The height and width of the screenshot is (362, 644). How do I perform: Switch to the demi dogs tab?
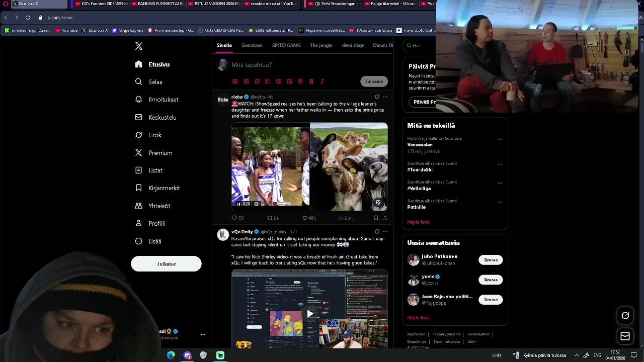[353, 45]
